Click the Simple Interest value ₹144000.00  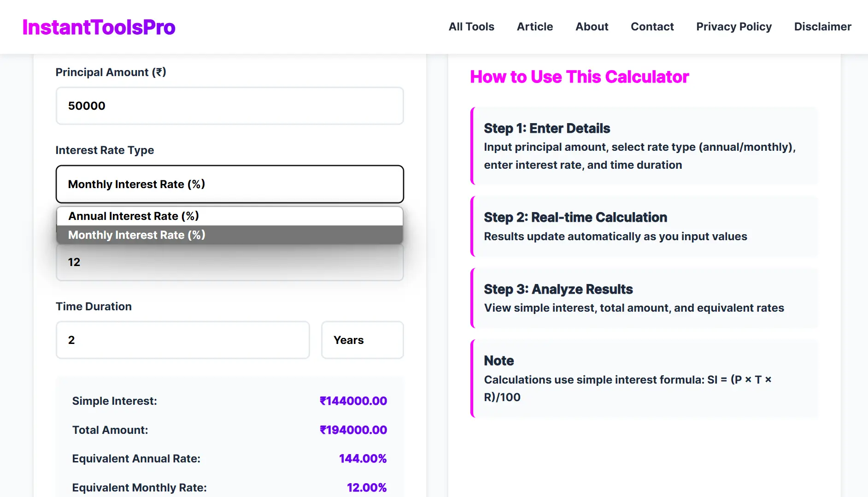tap(353, 401)
